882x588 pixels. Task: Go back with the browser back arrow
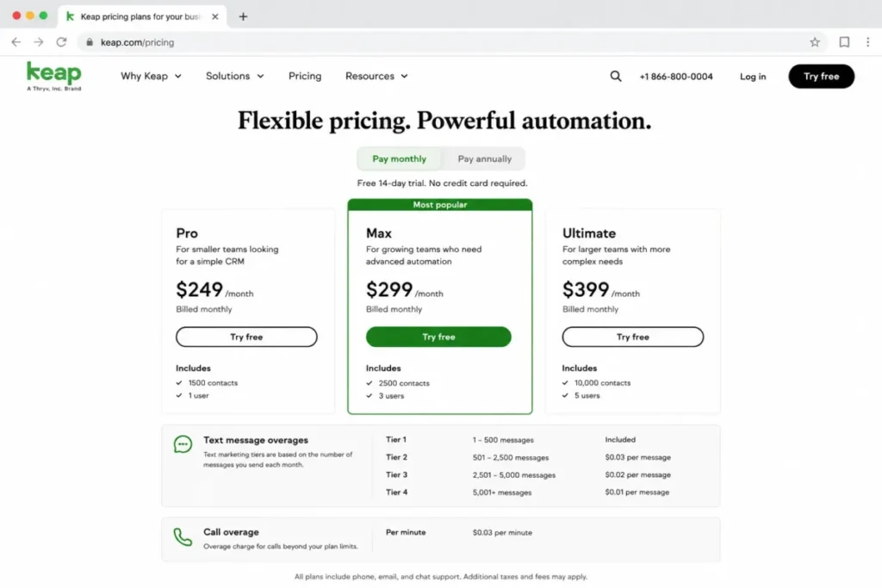click(16, 42)
